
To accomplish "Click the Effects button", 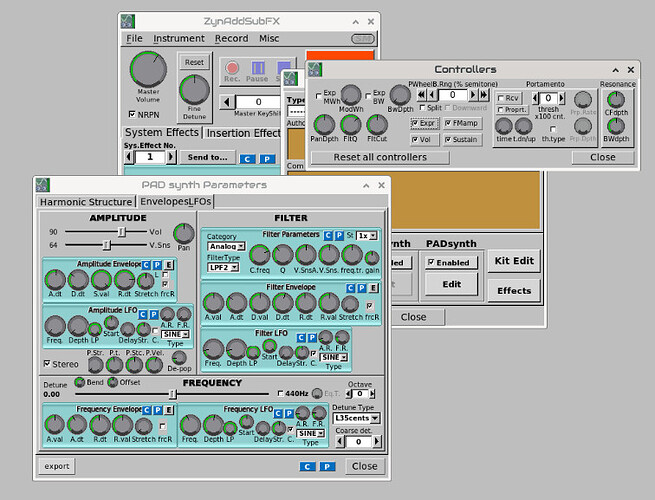I will click(514, 291).
